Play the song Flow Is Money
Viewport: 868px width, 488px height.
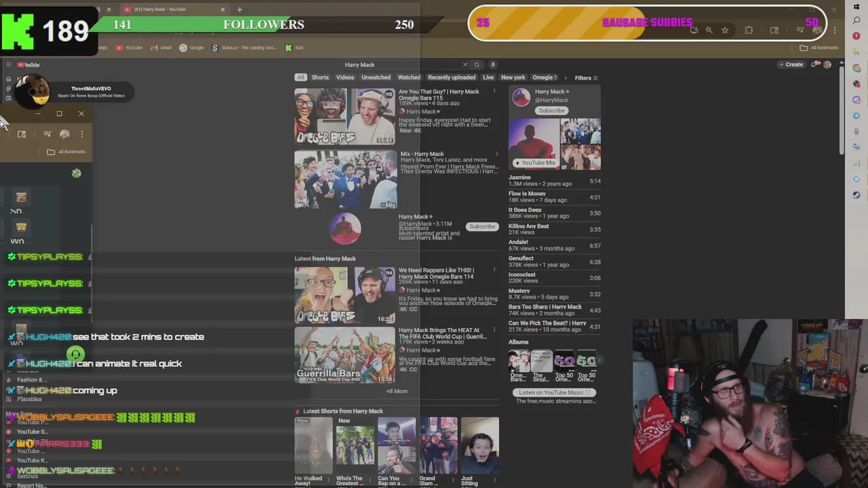(554, 197)
